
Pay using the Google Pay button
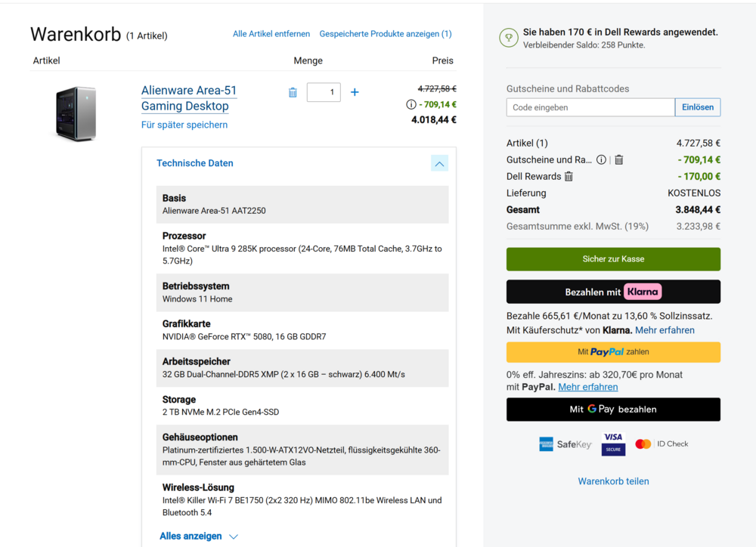point(613,409)
